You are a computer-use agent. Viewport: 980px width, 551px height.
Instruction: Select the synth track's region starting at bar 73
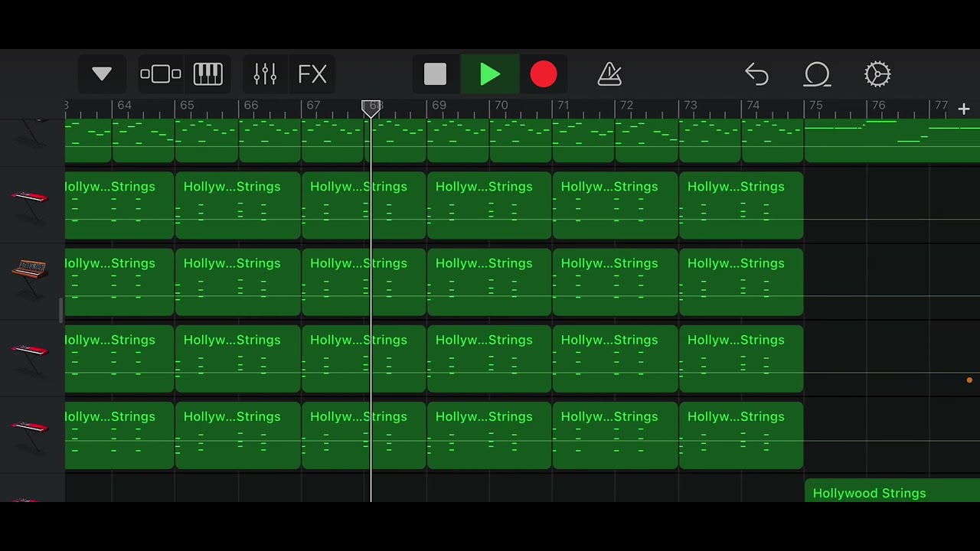tap(741, 282)
